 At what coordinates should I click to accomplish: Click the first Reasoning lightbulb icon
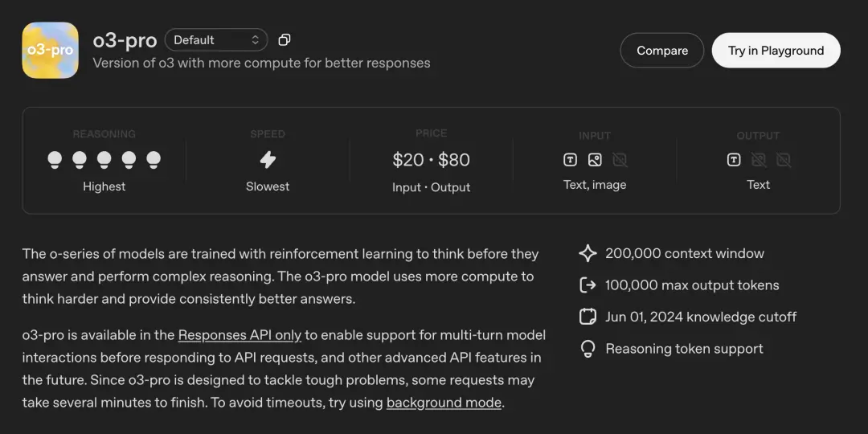[x=55, y=160]
